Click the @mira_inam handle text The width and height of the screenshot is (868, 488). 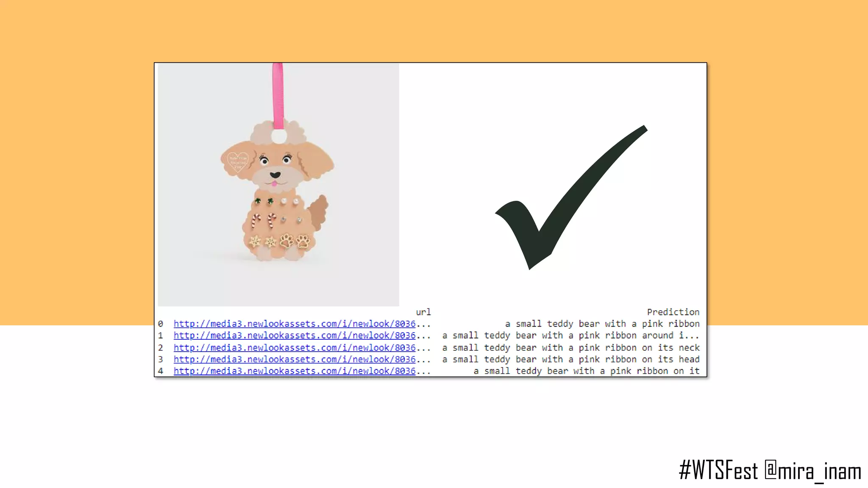tap(812, 471)
